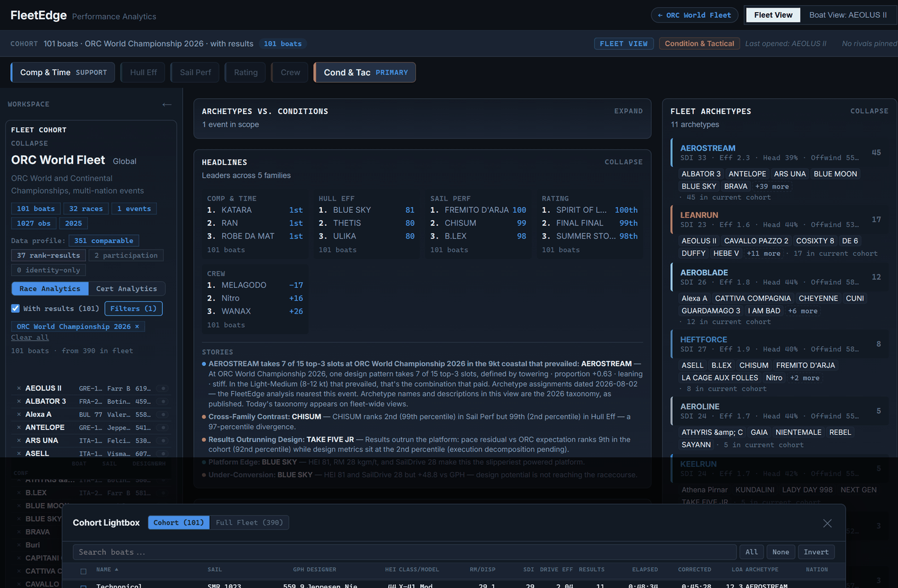Screen dimensions: 898x588
Task: Open the AEROBLADE archetype card title
Action: (704, 273)
